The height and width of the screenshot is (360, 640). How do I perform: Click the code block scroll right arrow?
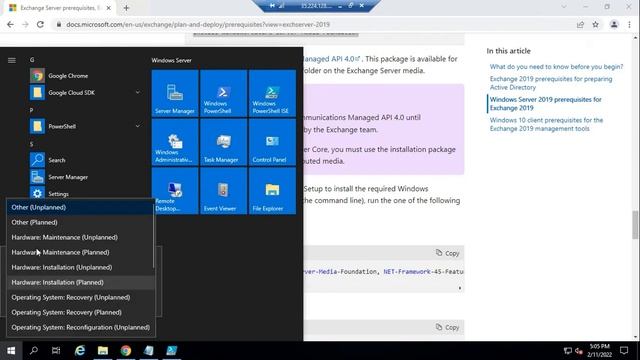460,288
